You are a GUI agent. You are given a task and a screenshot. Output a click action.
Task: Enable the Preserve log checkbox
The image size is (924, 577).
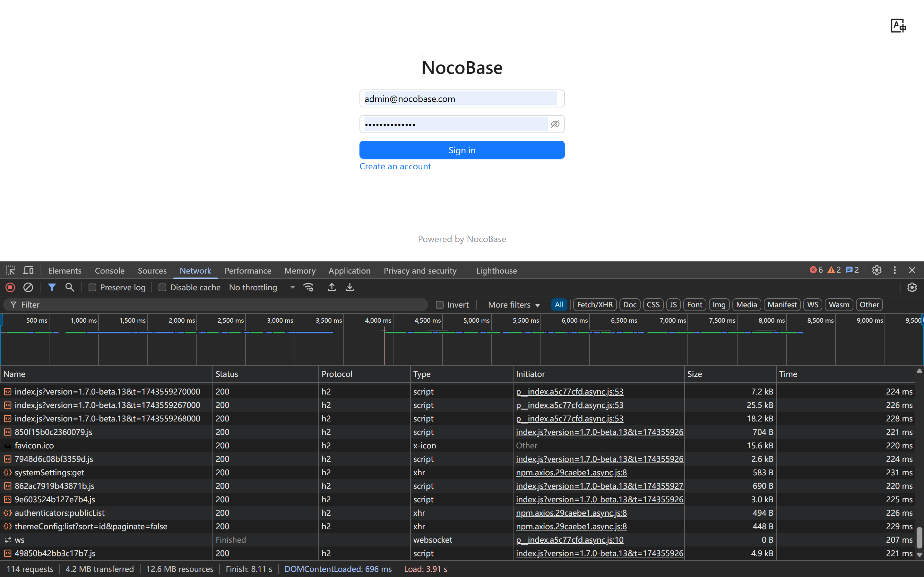point(92,287)
